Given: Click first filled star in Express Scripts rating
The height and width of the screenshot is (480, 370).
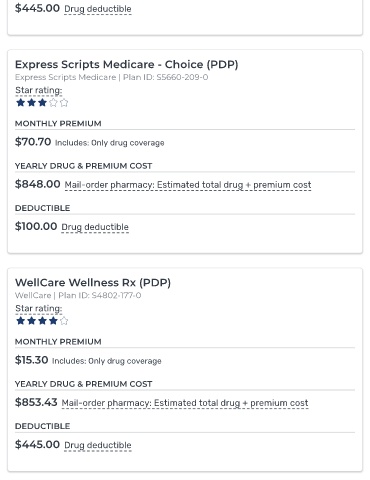Looking at the screenshot, I should click(x=21, y=103).
